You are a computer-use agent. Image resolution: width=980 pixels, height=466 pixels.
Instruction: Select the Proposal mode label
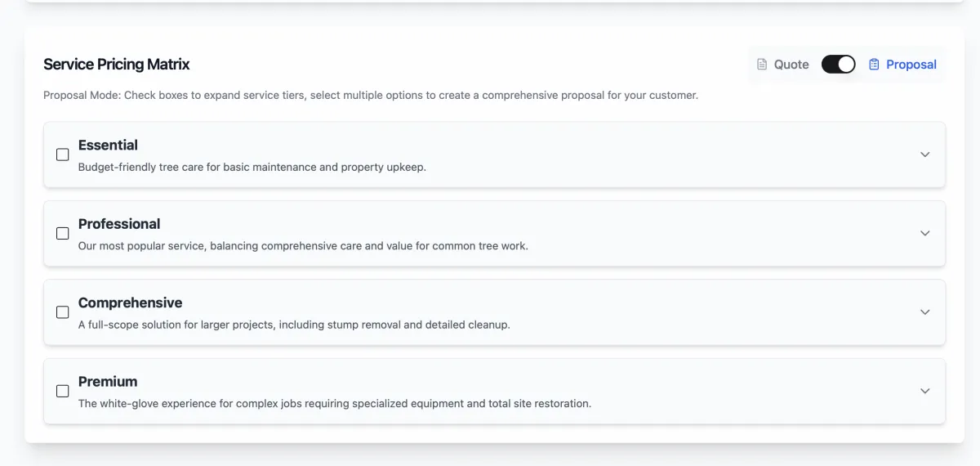(x=911, y=65)
